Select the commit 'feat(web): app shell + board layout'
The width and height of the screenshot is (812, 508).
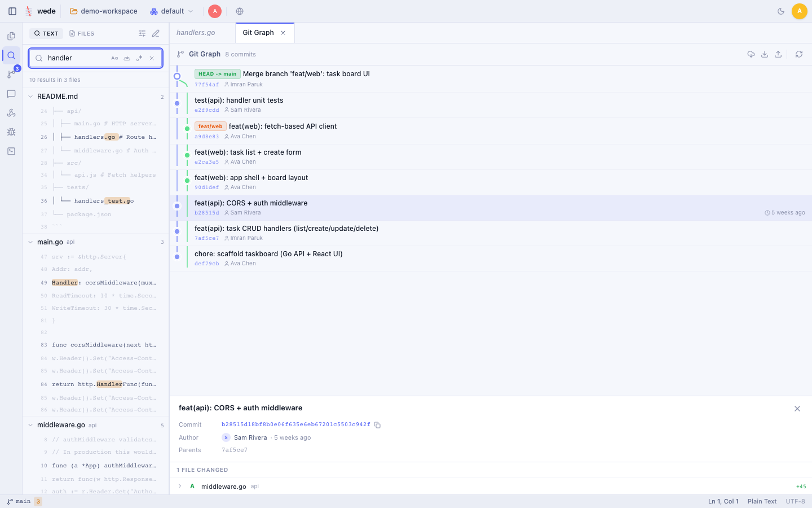pyautogui.click(x=491, y=182)
